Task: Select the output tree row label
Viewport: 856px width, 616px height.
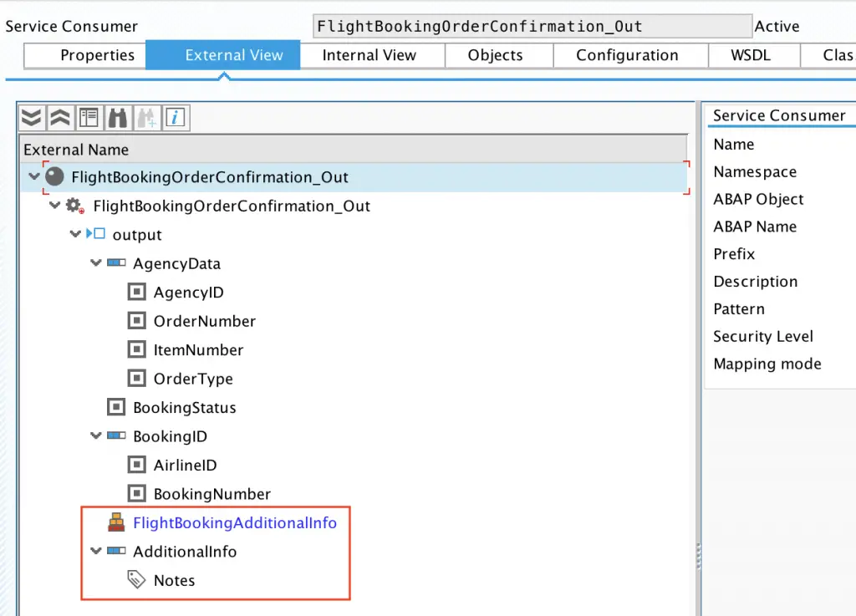Action: (137, 235)
